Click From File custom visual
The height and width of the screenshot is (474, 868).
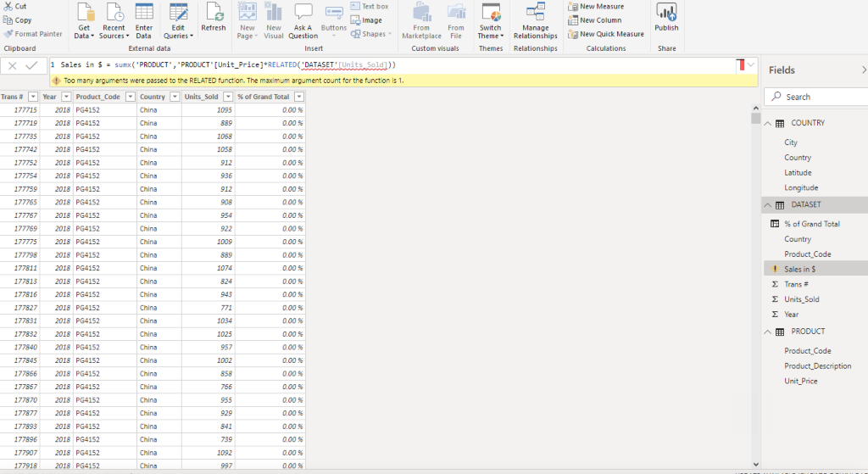coord(456,21)
